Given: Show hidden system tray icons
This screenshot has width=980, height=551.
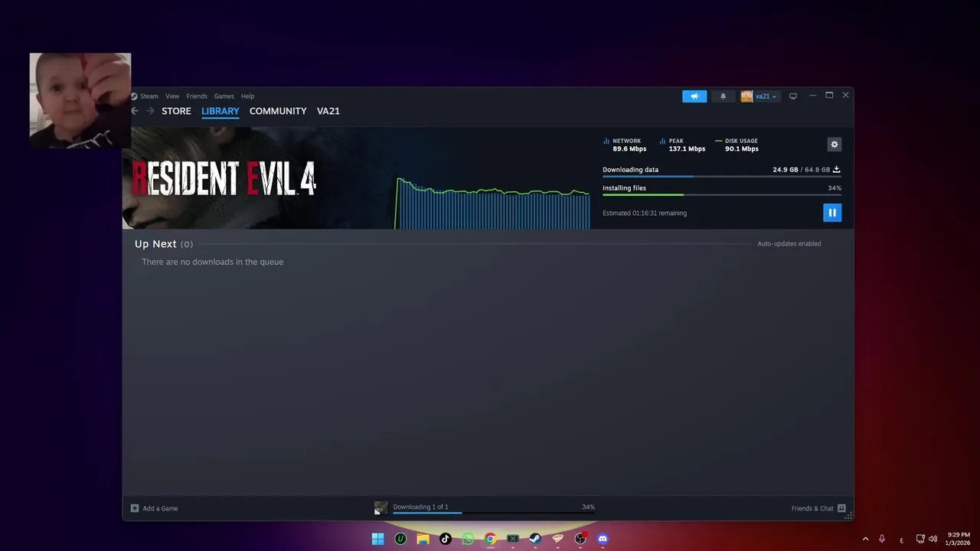Looking at the screenshot, I should (864, 539).
